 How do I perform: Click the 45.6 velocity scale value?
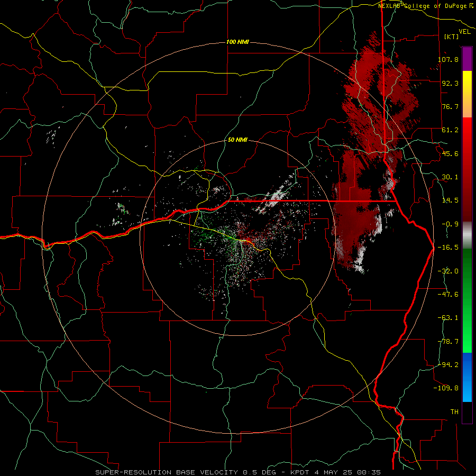pos(450,153)
